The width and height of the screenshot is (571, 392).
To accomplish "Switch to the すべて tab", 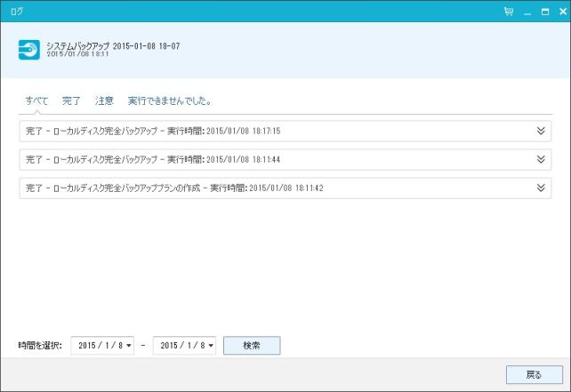I will coord(36,100).
